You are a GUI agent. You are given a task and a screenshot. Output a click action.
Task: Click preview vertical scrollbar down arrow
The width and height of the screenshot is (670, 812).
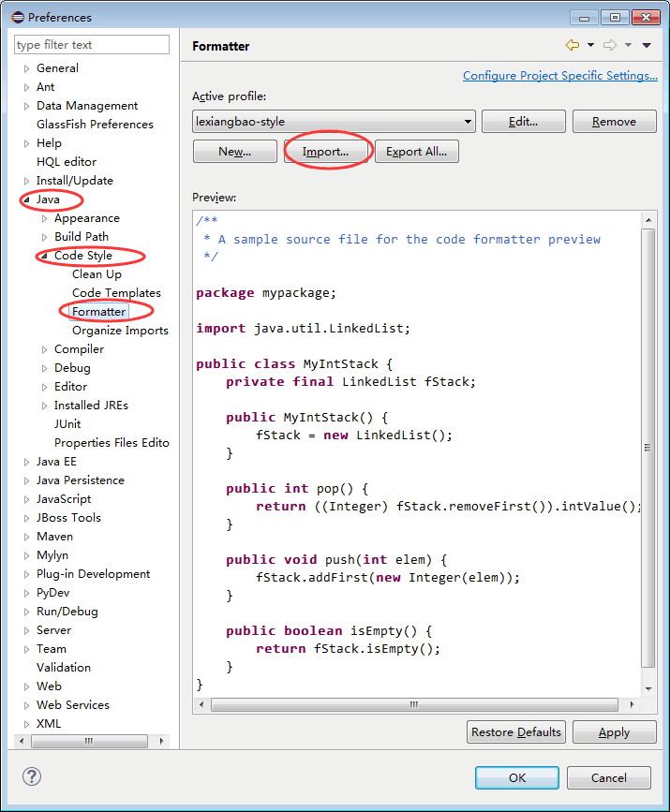(648, 688)
